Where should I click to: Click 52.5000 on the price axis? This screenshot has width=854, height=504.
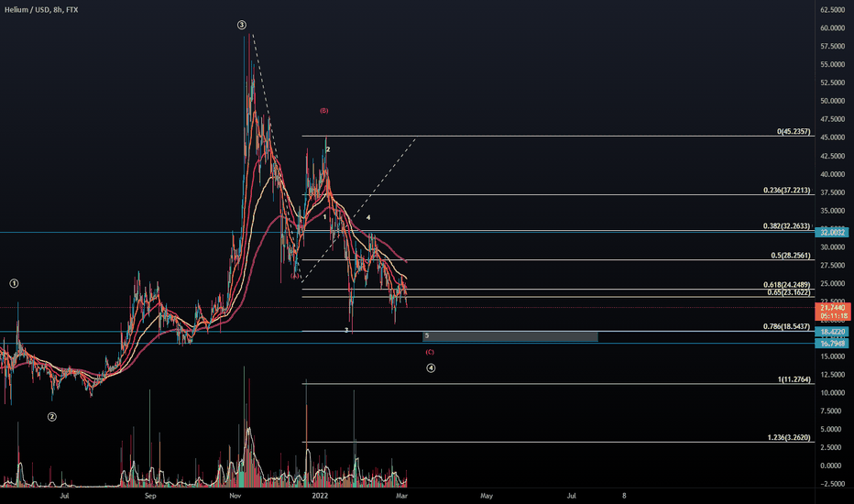[x=833, y=82]
